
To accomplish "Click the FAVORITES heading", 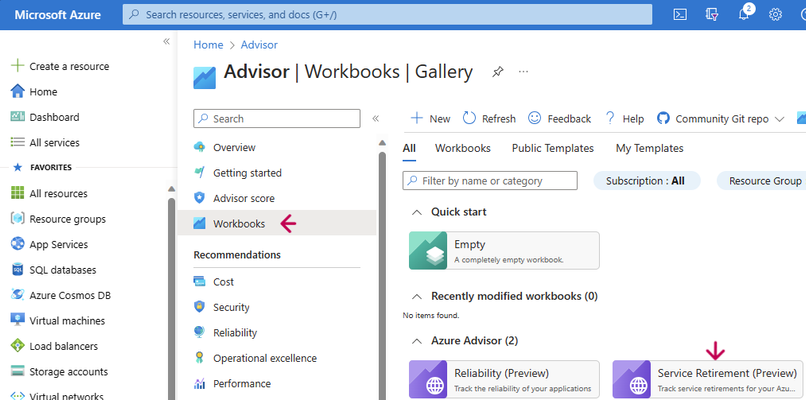I will (x=51, y=167).
